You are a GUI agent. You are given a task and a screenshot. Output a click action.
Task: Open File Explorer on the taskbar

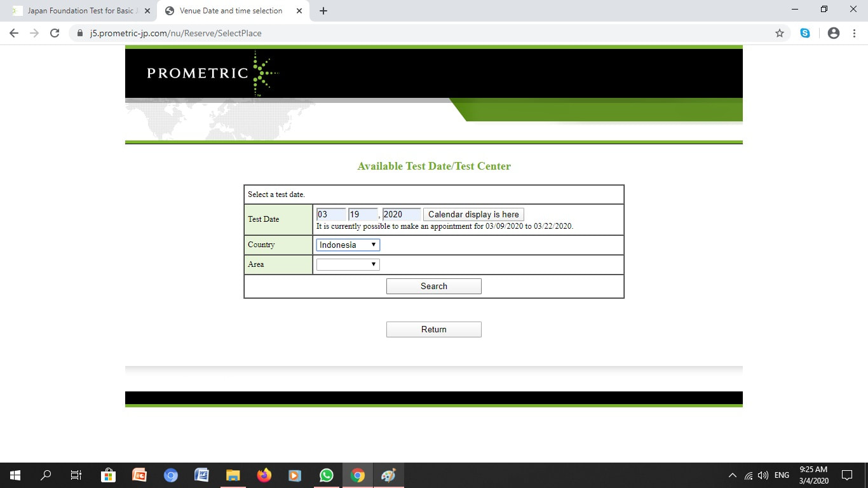click(233, 475)
